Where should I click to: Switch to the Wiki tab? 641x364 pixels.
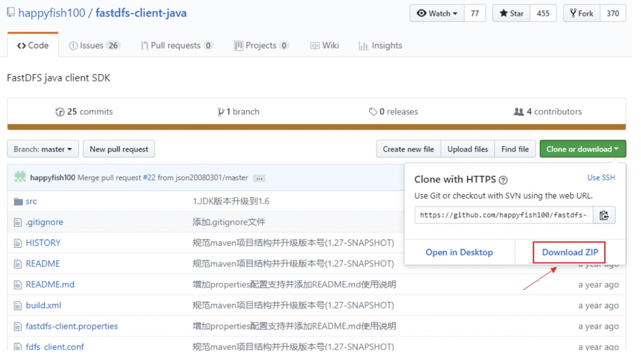tap(324, 45)
